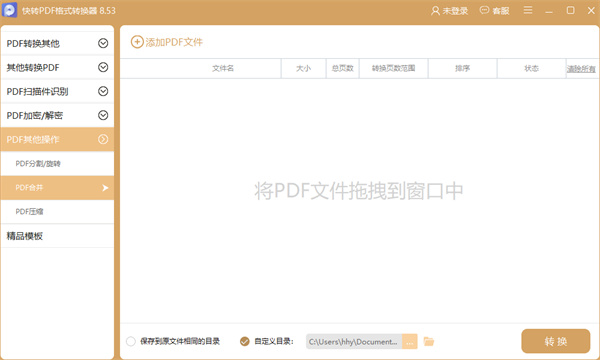Screen dimensions: 600x360
Task: Click the output directory path field
Action: pos(354,342)
